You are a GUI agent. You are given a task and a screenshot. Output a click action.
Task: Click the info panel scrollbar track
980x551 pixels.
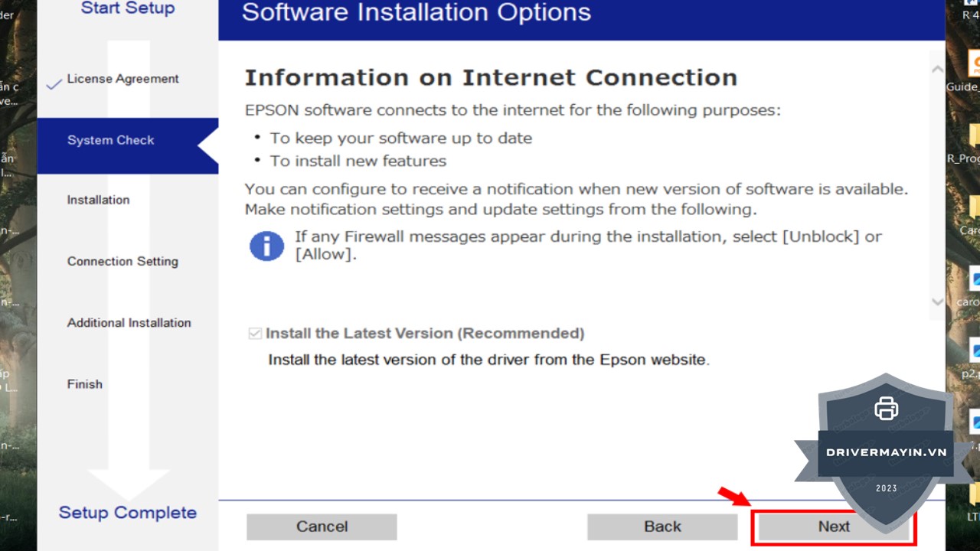coord(937,184)
